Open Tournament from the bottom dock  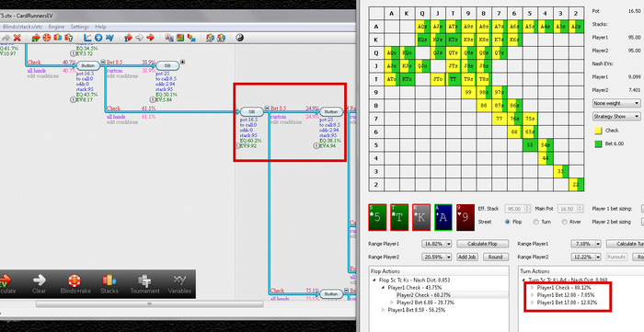tap(144, 284)
